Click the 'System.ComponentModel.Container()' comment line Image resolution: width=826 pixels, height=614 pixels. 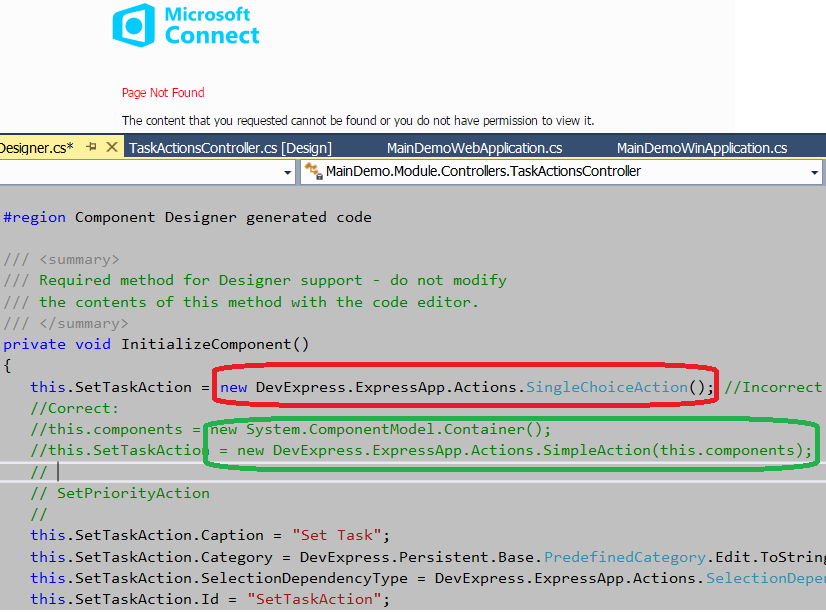tap(290, 429)
